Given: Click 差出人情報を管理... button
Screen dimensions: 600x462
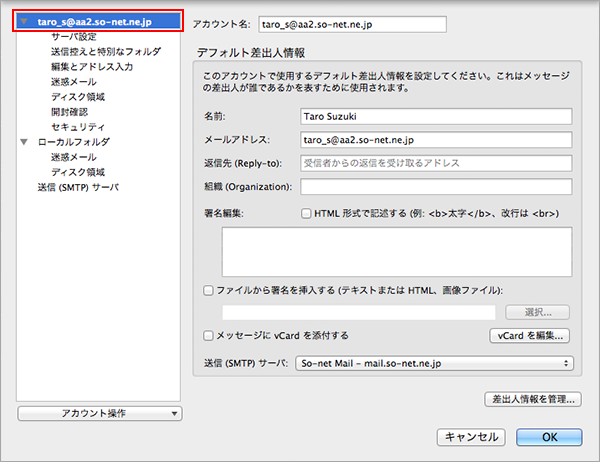Looking at the screenshot, I should point(530,400).
